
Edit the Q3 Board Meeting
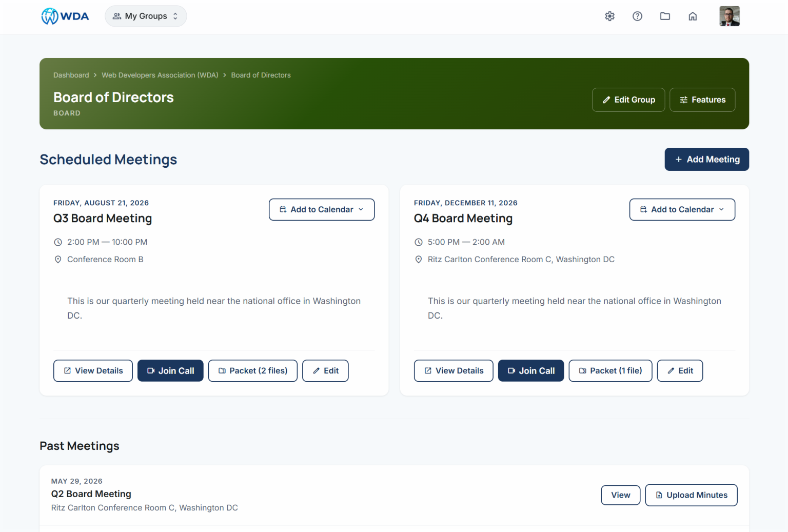pos(325,371)
